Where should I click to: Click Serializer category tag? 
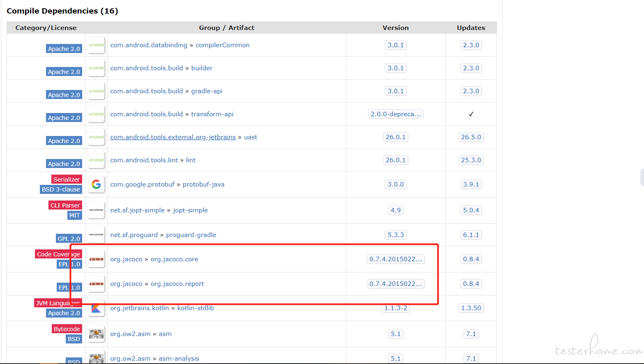click(67, 180)
